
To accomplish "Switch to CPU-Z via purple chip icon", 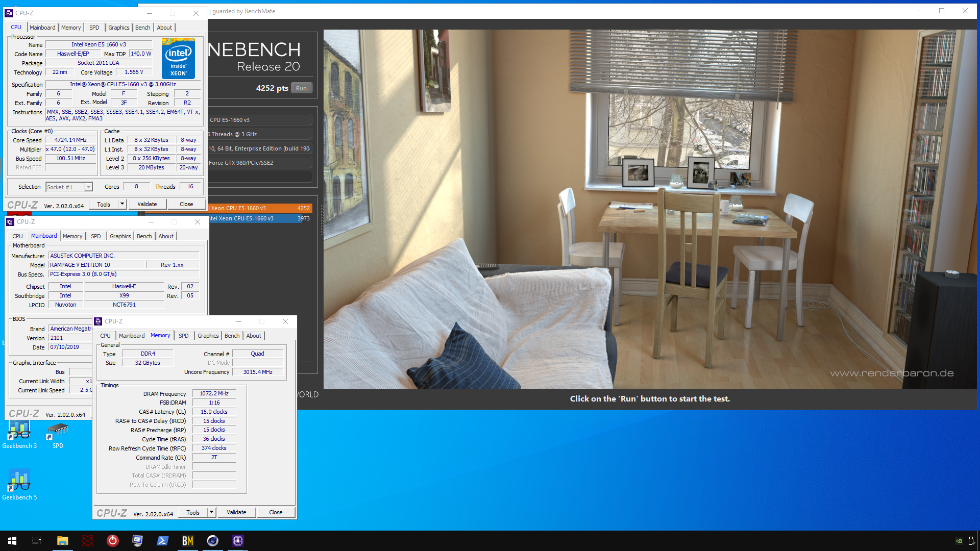I will tap(238, 541).
